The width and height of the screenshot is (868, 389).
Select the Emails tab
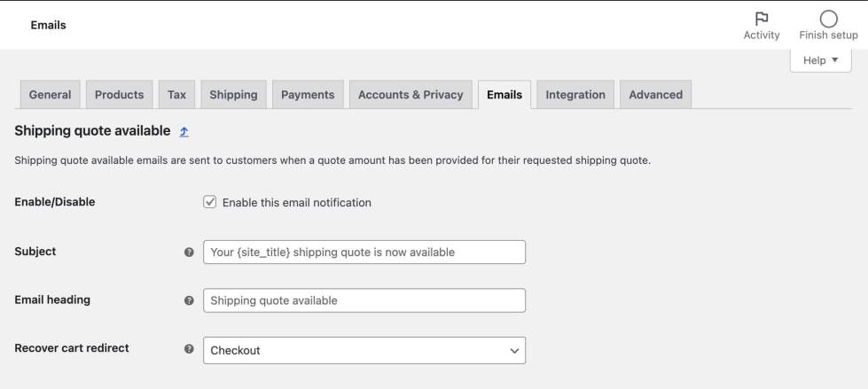point(504,95)
